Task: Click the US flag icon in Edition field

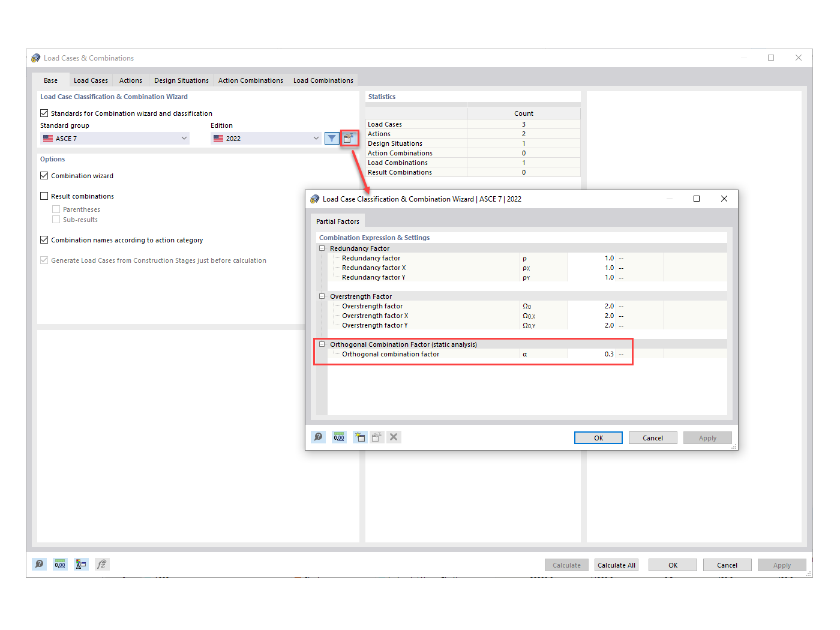Action: (218, 138)
